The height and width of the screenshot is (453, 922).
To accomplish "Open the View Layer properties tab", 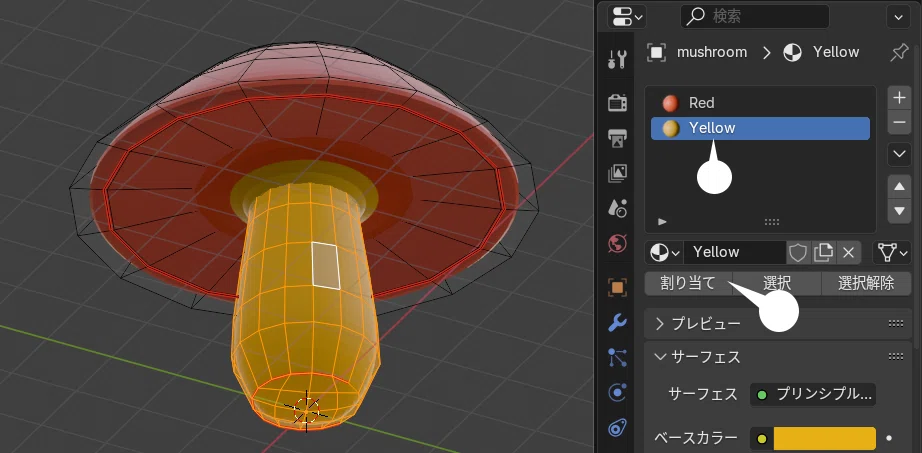I will pos(617,173).
